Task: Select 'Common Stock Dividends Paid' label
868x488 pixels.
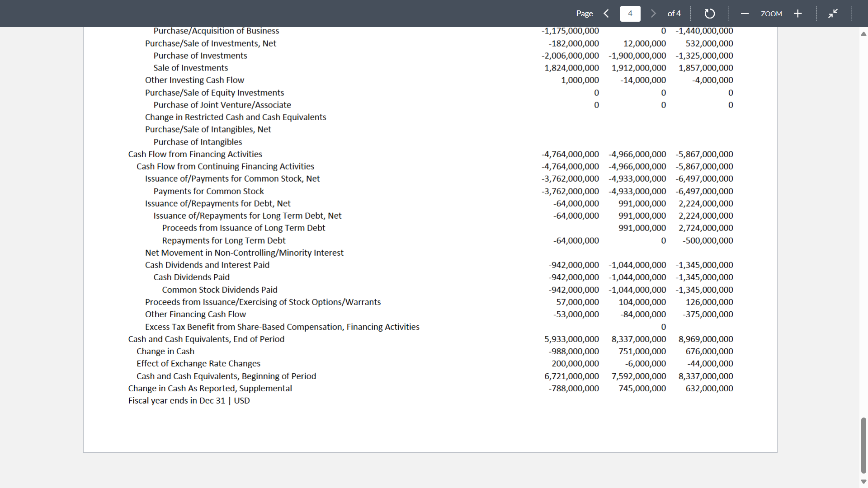Action: 219,290
